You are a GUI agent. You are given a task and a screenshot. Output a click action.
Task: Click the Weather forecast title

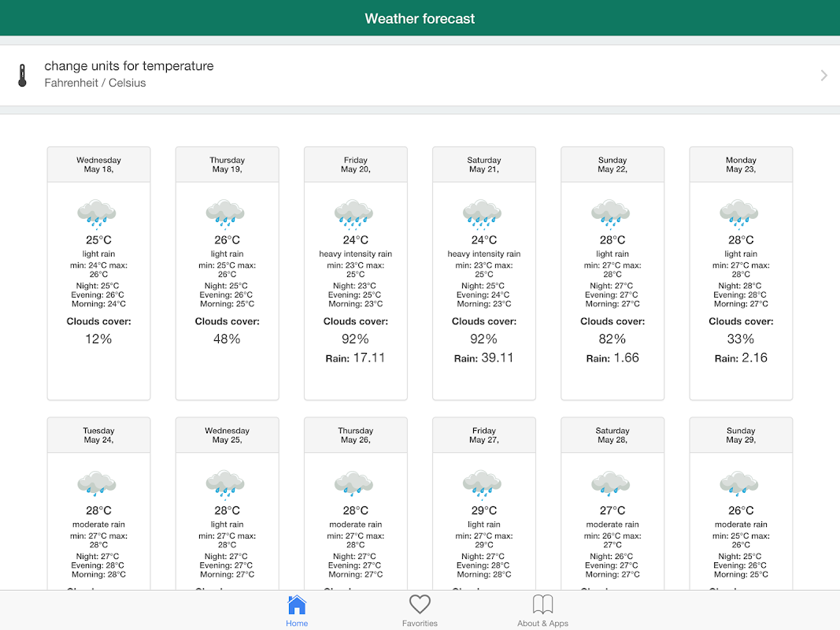coord(420,19)
